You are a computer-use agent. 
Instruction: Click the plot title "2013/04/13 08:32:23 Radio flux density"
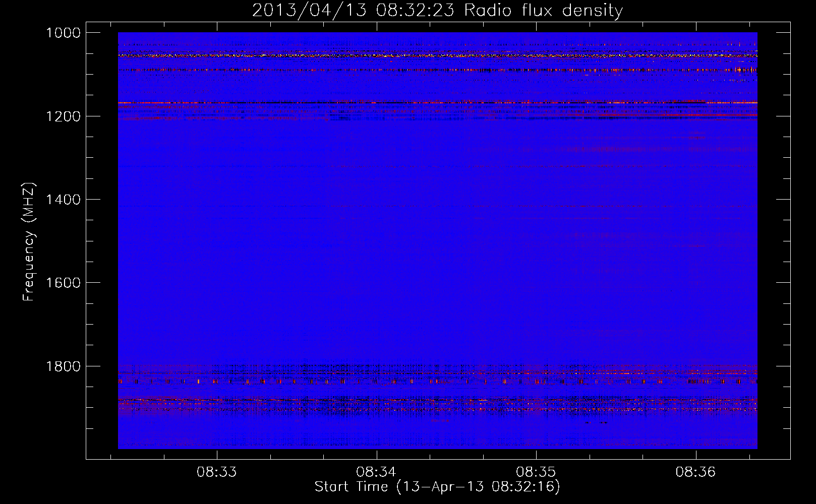pyautogui.click(x=437, y=11)
